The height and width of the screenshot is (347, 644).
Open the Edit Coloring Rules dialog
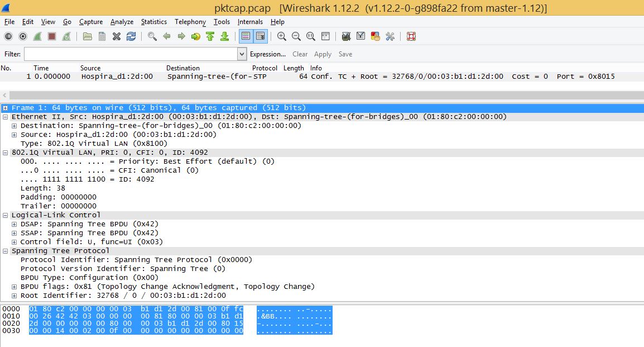click(375, 36)
